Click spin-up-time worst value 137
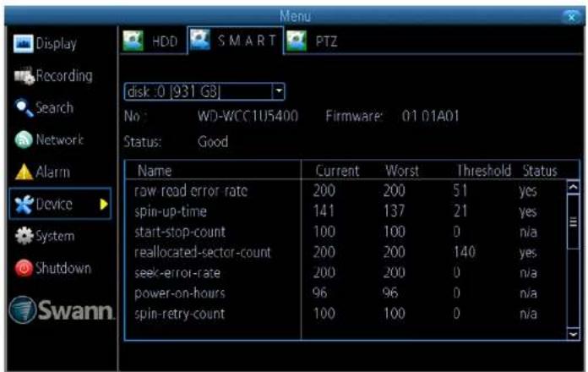Screen dimensions: 588x372 [395, 211]
